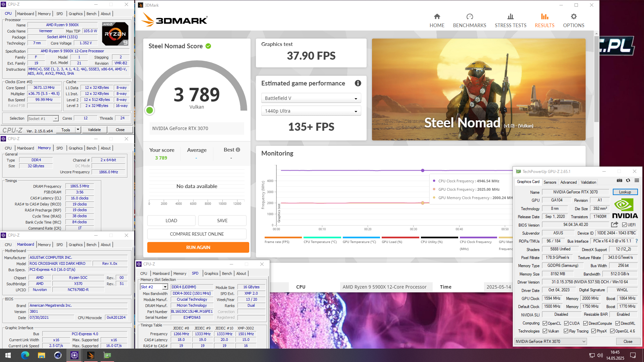This screenshot has height=362, width=644.
Task: Open the Validation tab in GPU-Z
Action: (588, 182)
